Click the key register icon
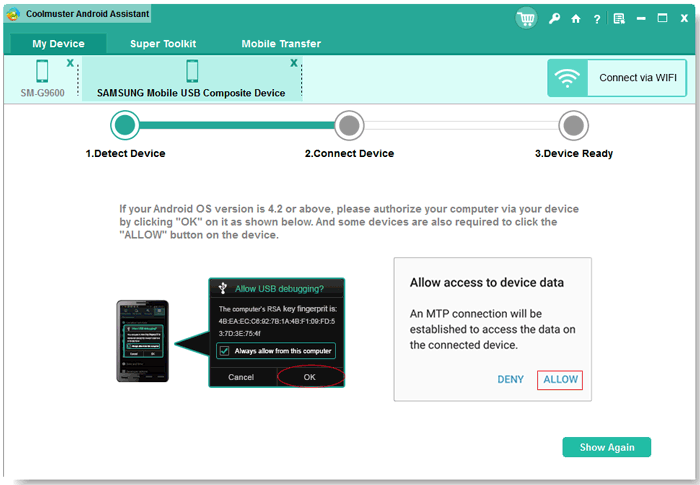This screenshot has width=700, height=485. point(554,18)
